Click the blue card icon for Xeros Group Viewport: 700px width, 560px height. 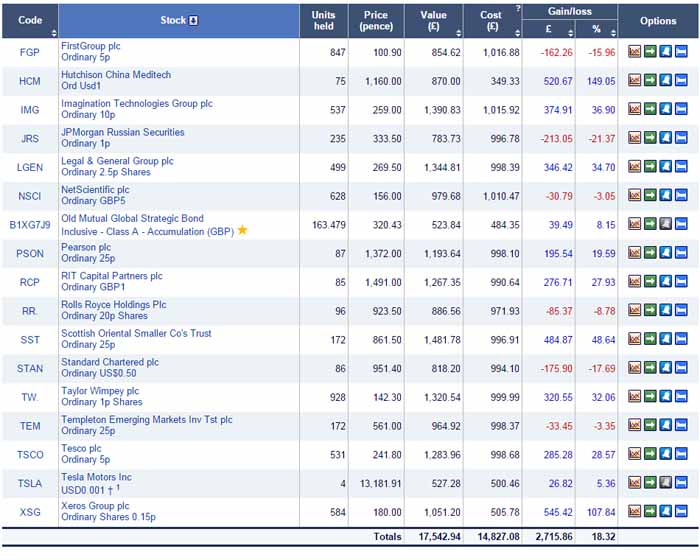tap(681, 511)
